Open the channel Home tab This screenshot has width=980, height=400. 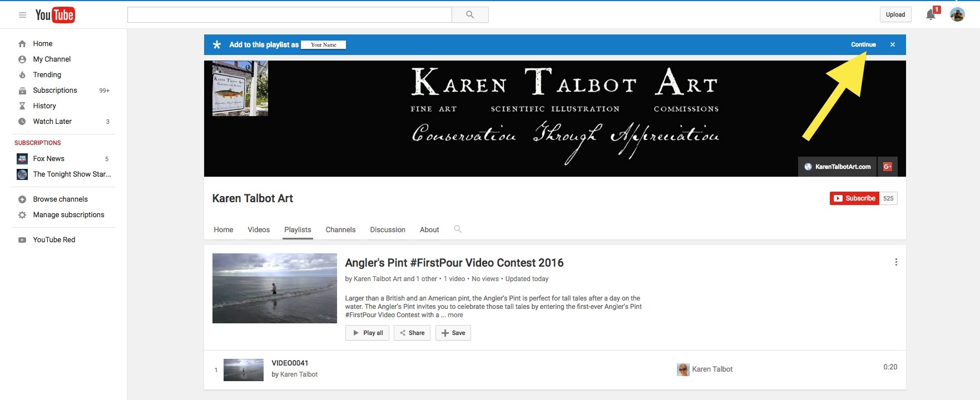coord(224,229)
